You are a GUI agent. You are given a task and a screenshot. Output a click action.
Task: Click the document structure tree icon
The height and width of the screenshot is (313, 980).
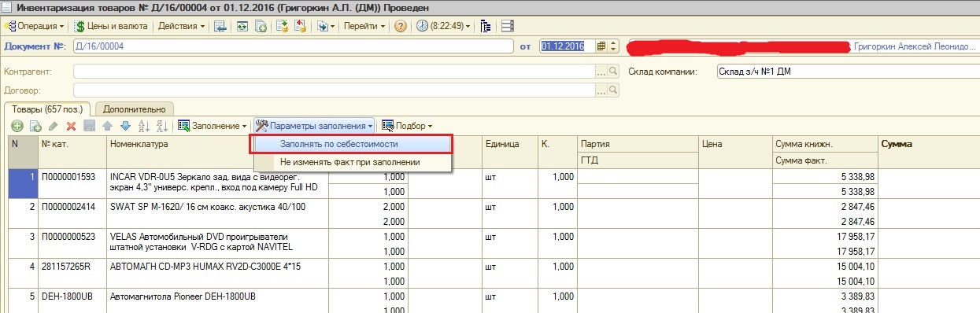point(486,26)
